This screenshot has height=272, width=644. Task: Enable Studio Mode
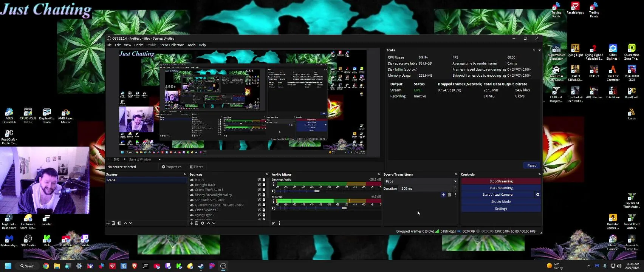tap(501, 202)
